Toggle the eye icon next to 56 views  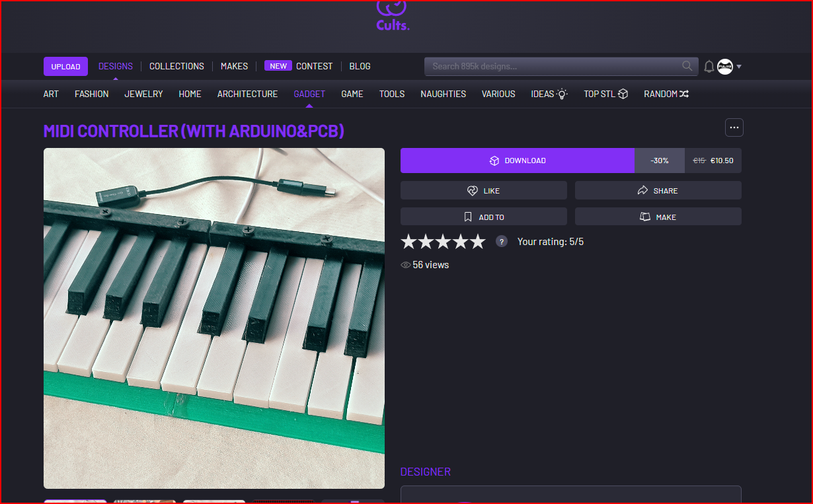(405, 264)
